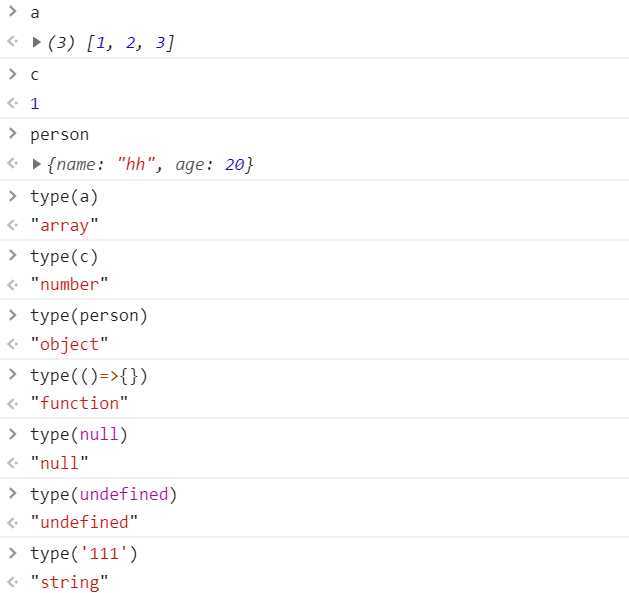The width and height of the screenshot is (629, 593).
Task: Click the input chevron beside type(null)
Action: coord(13,434)
